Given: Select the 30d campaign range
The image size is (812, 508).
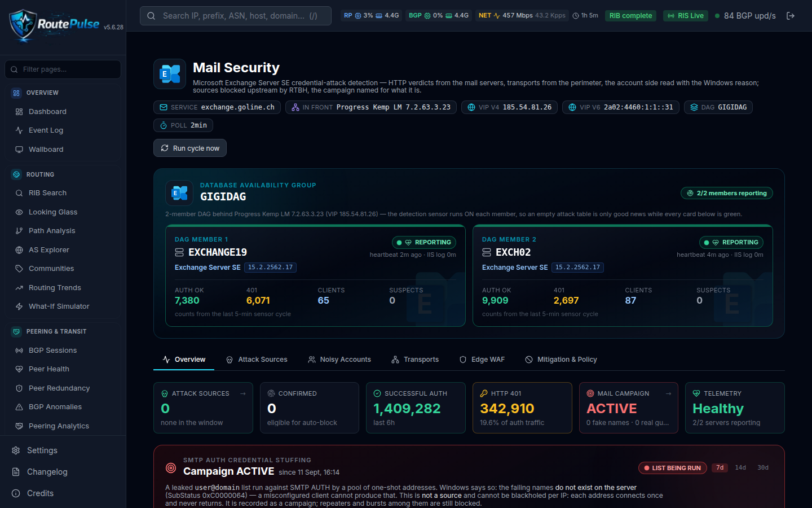Looking at the screenshot, I should point(763,468).
